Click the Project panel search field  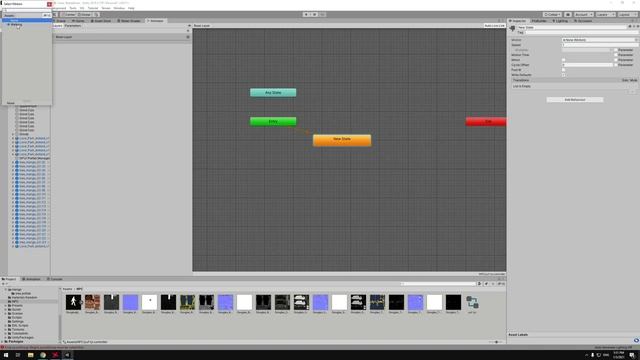coord(438,284)
